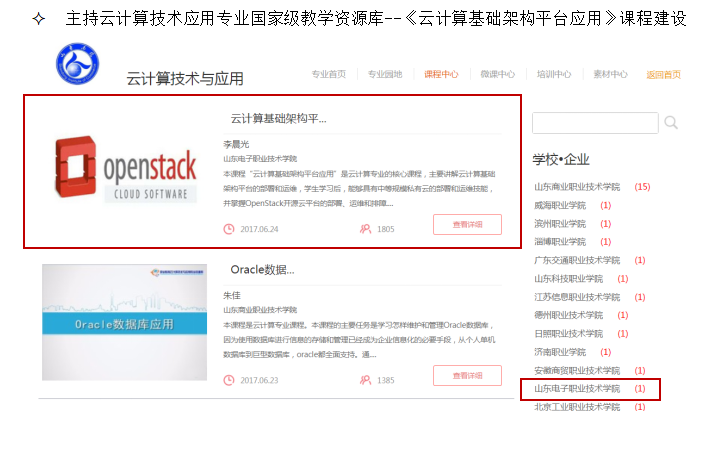Screen dimensions: 713x450
Task: Open the 培训中心 menu item
Action: click(x=553, y=74)
